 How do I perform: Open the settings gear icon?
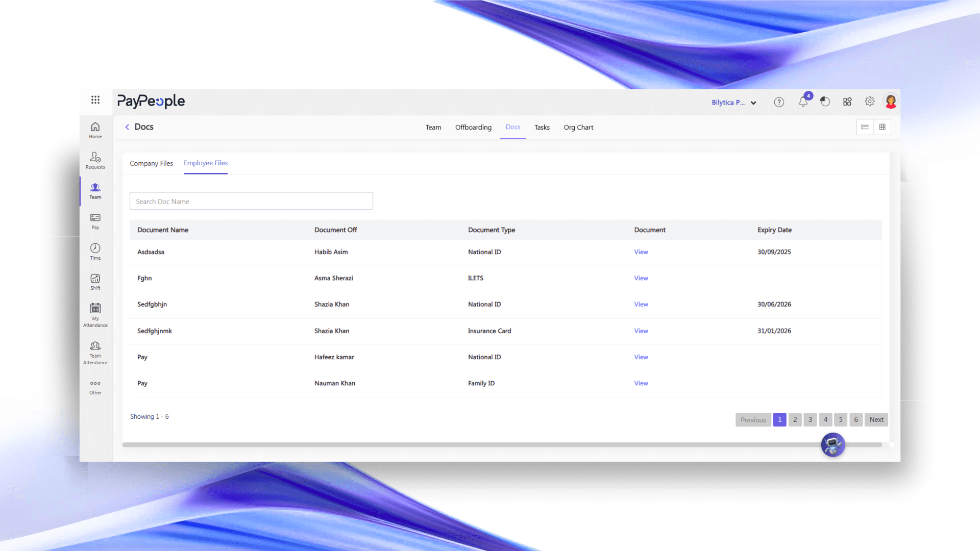pos(870,102)
